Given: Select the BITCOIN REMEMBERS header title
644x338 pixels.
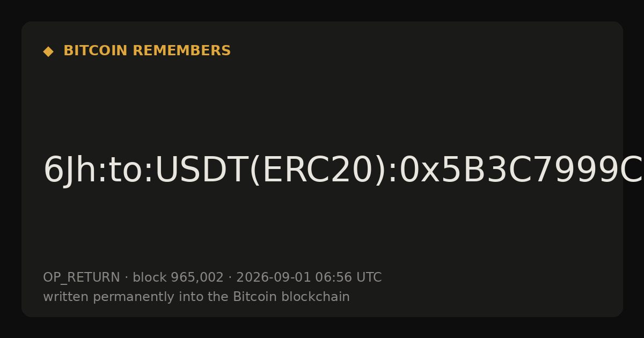Looking at the screenshot, I should pyautogui.click(x=147, y=51).
